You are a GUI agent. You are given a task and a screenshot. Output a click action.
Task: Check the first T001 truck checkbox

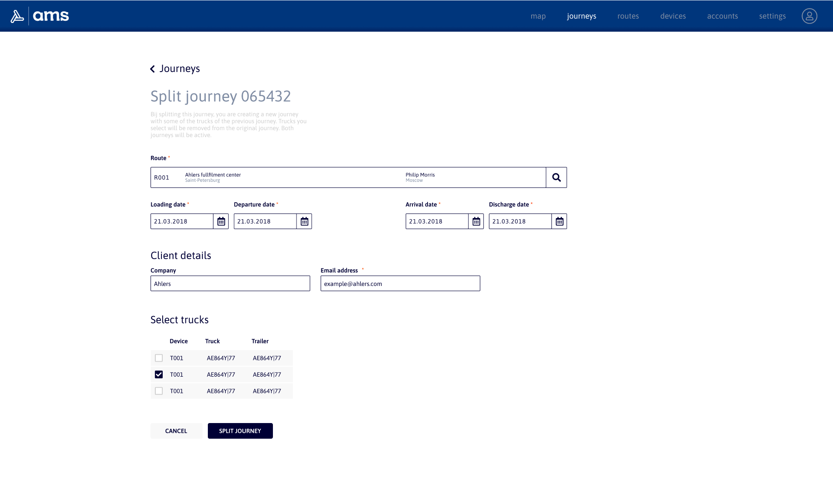(159, 358)
